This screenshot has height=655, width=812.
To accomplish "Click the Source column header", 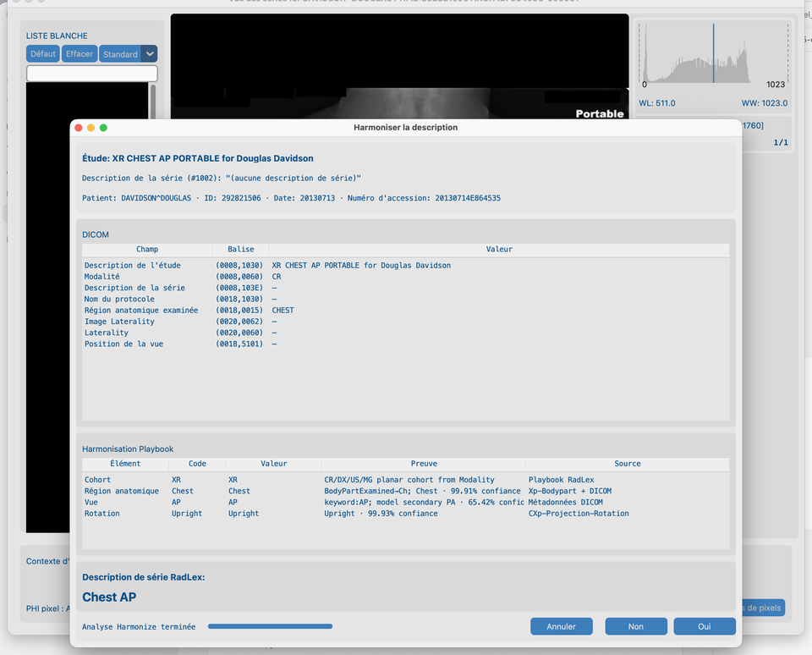I will click(627, 464).
